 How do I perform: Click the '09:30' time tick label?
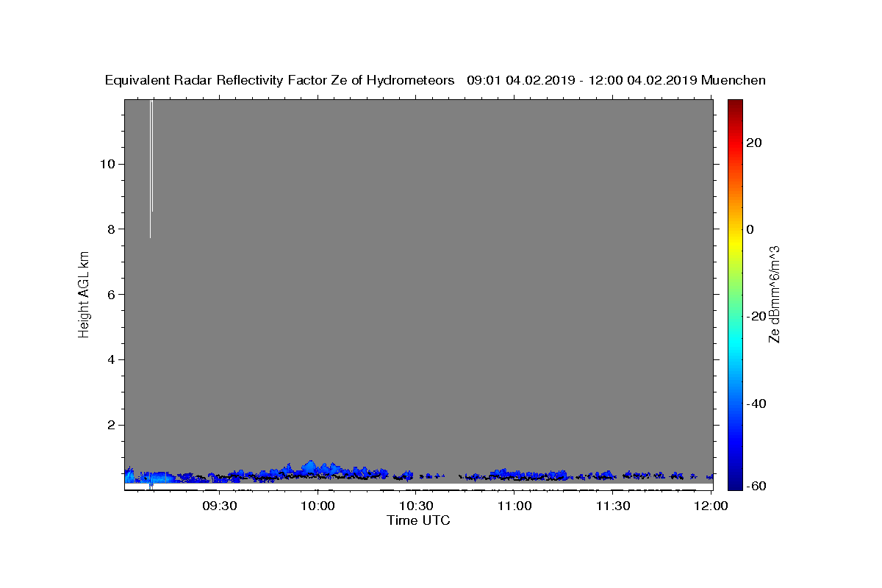pyautogui.click(x=219, y=506)
